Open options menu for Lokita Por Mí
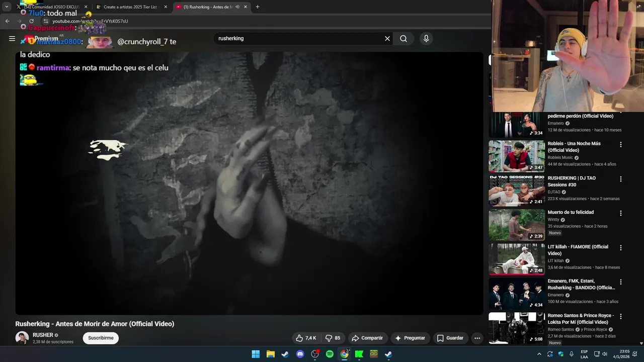Image resolution: width=644 pixels, height=362 pixels. [x=620, y=317]
